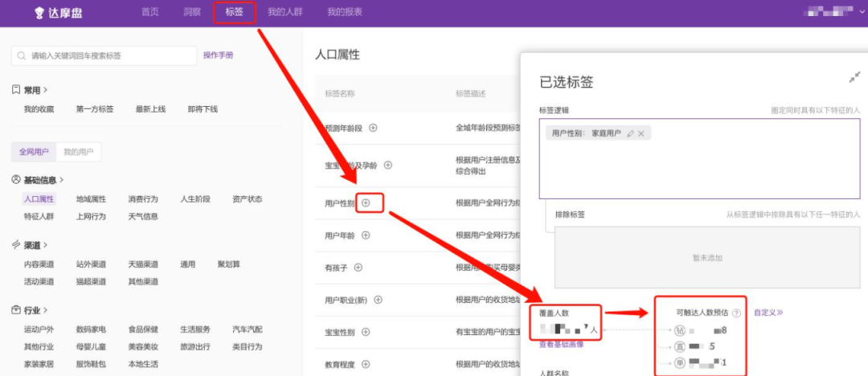The width and height of the screenshot is (868, 376).
Task: Open the 自定义 link
Action: click(x=768, y=313)
